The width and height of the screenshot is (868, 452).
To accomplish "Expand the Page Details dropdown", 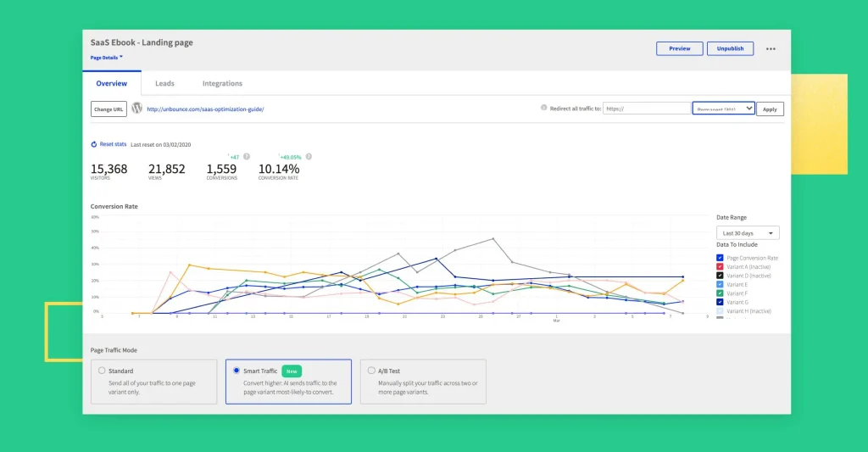I will (x=106, y=58).
